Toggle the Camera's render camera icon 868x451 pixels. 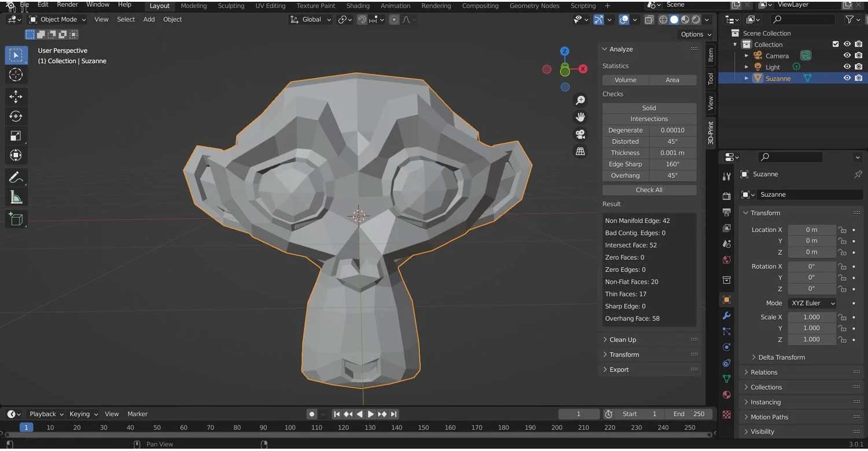click(x=857, y=55)
